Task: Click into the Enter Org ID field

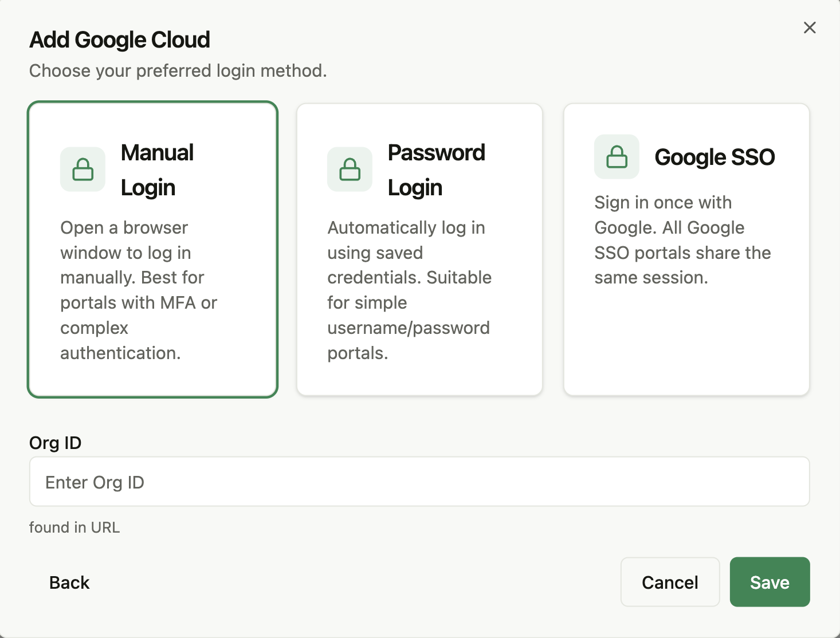Action: 419,482
